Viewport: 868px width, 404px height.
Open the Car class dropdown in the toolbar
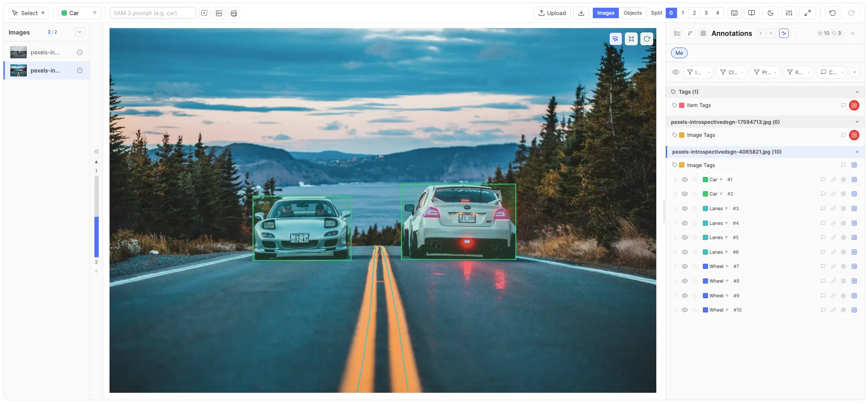click(x=79, y=13)
